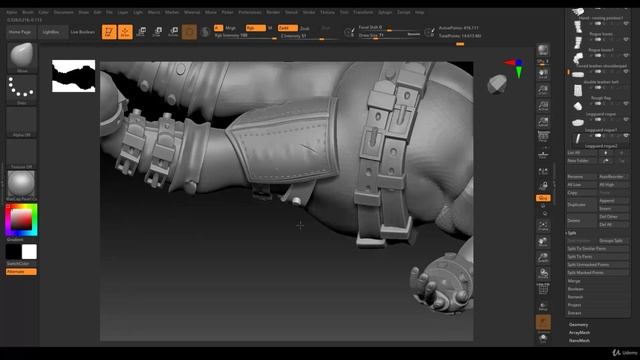Collapse the Split section header
Viewport: 640px width, 360px height.
572,233
